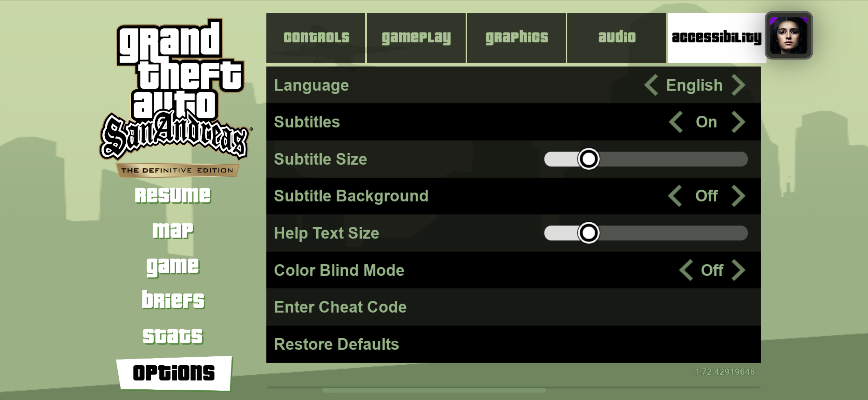868x400 pixels.
Task: Click Enter Cheat Code button
Action: pos(340,306)
